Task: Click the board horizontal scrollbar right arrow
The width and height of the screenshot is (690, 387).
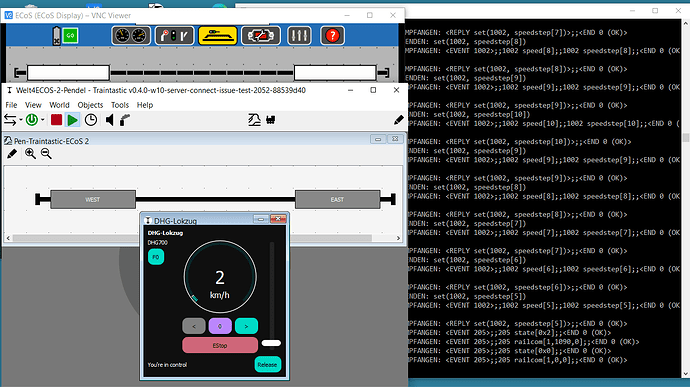Action: [398, 238]
